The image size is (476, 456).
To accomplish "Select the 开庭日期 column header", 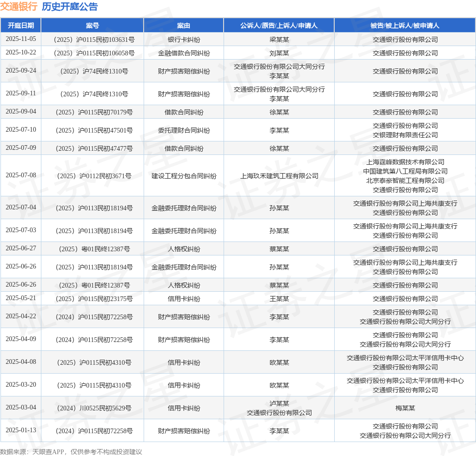I will click(20, 26).
